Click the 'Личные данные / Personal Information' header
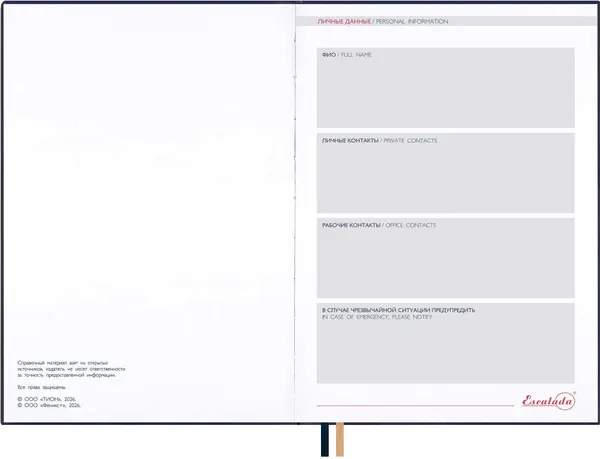The image size is (600, 459). [x=383, y=21]
